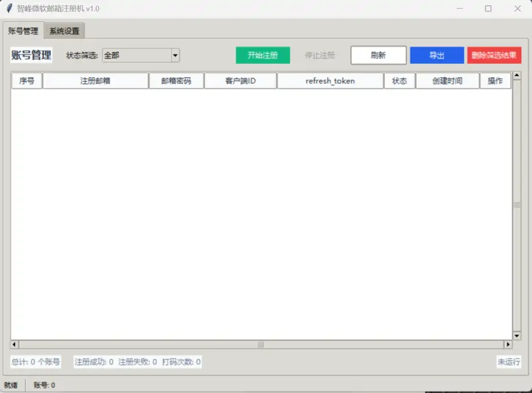Click the 邮箱密码 column header

(177, 80)
